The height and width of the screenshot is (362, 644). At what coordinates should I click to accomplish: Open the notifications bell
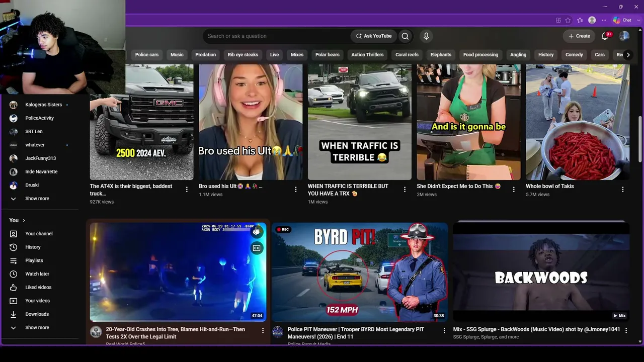605,36
